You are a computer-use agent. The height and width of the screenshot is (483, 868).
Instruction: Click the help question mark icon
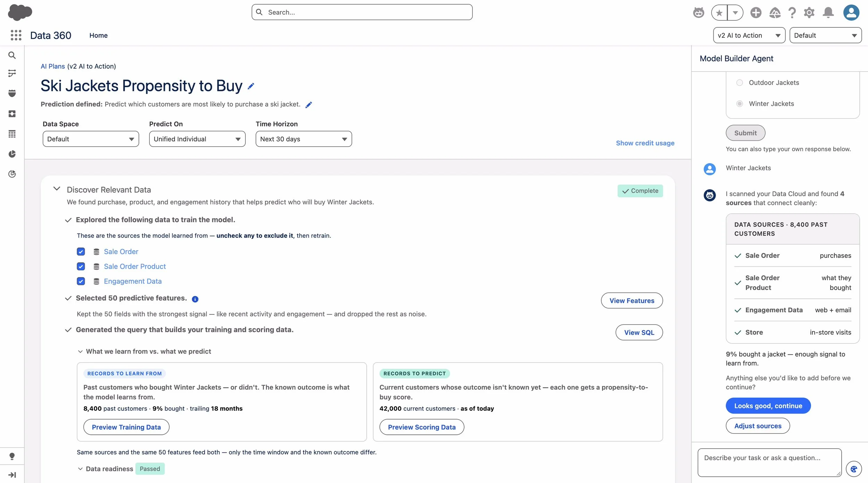click(792, 12)
